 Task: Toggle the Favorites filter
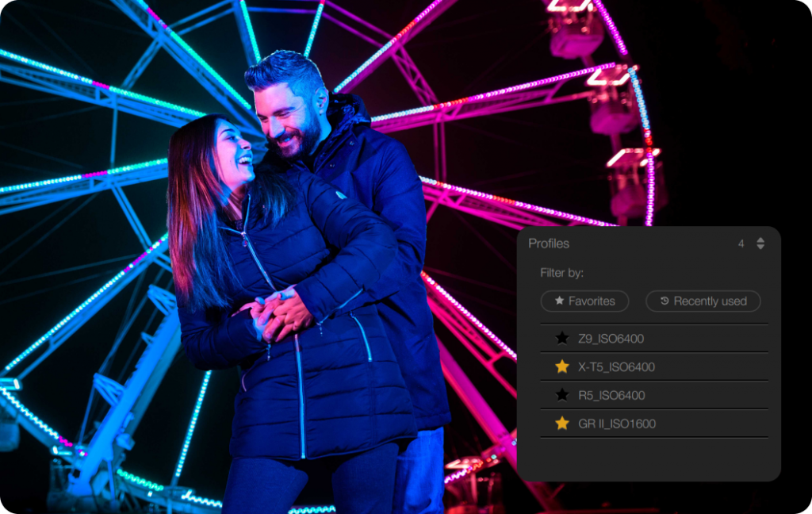click(x=584, y=301)
